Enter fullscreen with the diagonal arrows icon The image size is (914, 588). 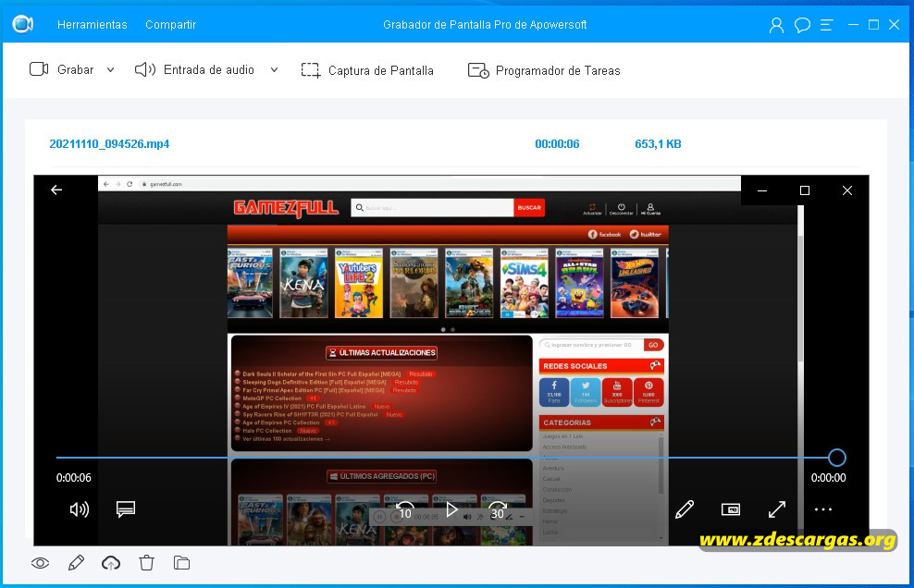coord(776,509)
